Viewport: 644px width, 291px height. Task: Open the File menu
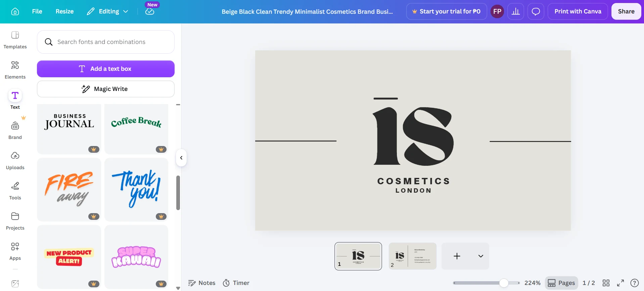coord(37,11)
